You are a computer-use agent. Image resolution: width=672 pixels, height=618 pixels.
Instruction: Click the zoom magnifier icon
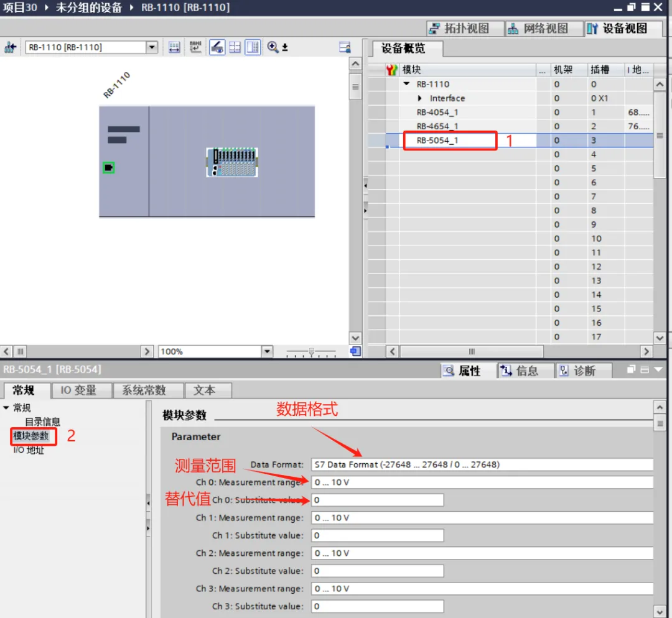click(273, 47)
